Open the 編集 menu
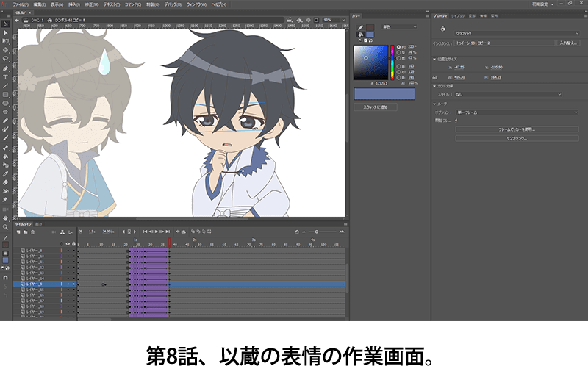The width and height of the screenshot is (588, 366). pyautogui.click(x=40, y=4)
